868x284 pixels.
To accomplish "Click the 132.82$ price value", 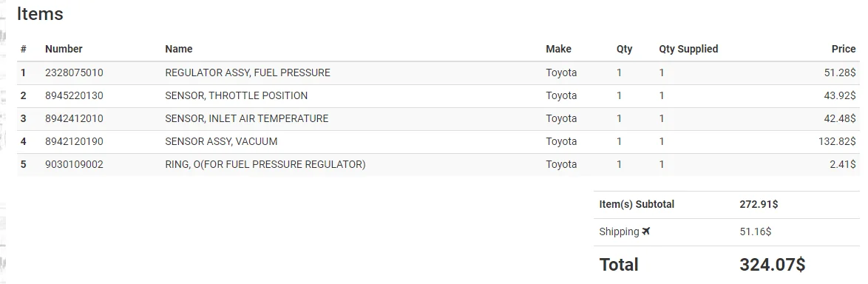I will pyautogui.click(x=837, y=141).
